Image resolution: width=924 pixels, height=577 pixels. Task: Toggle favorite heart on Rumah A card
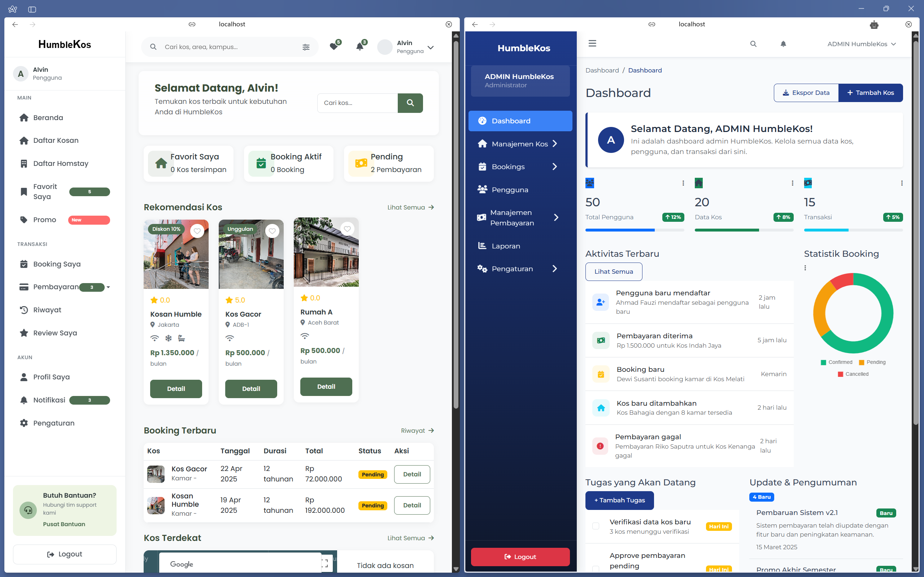point(347,229)
